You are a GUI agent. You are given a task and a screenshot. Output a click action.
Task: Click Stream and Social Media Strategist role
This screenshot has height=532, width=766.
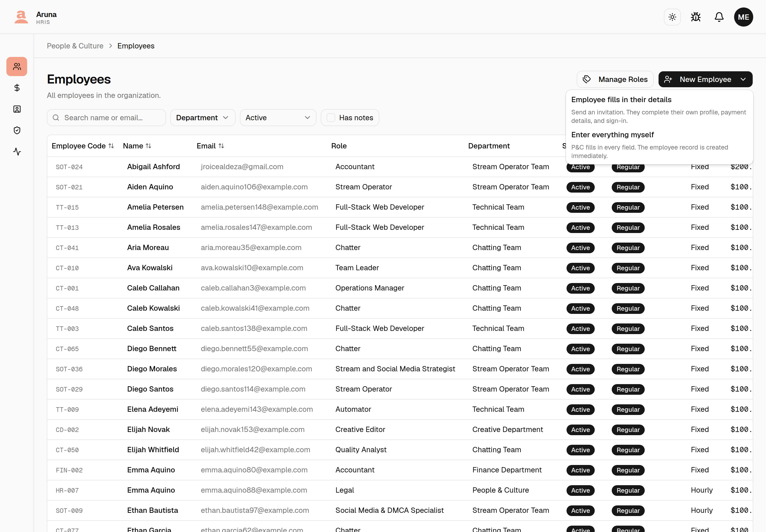point(395,369)
